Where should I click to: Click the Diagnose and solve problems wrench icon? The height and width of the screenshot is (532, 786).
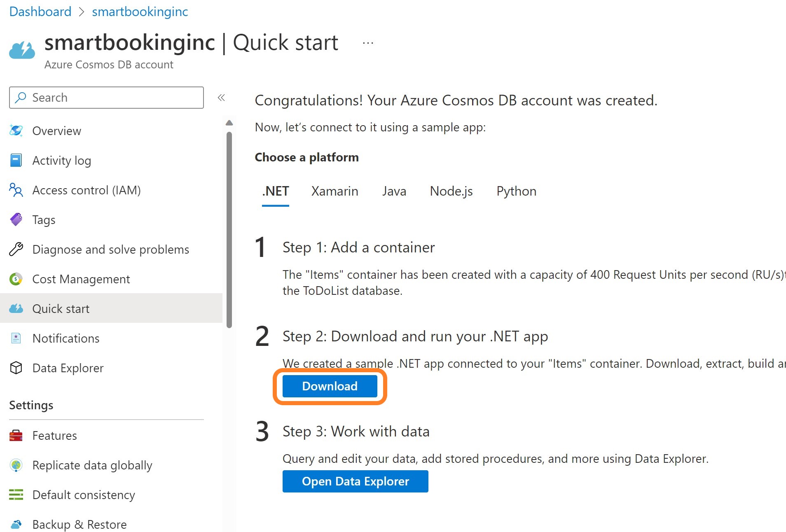click(x=16, y=250)
